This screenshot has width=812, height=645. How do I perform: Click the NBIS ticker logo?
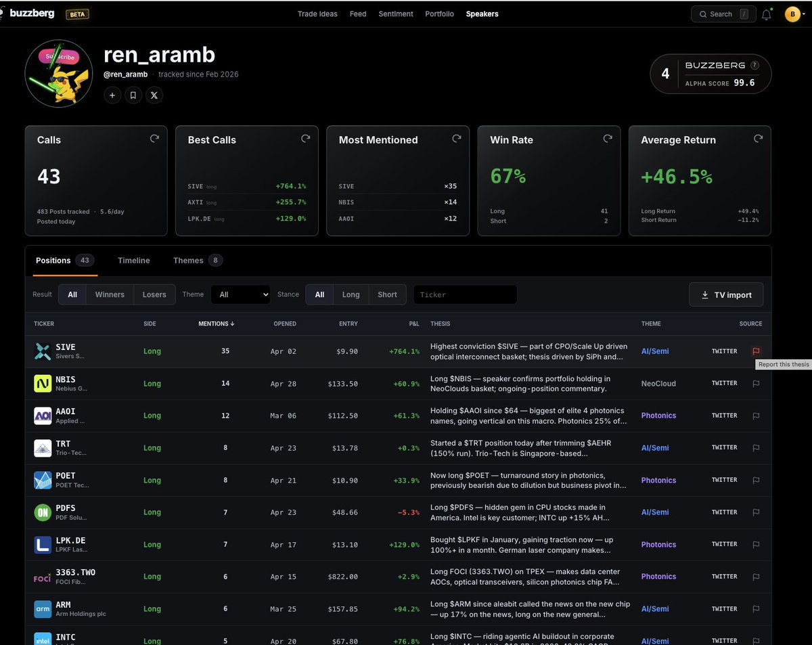click(43, 384)
